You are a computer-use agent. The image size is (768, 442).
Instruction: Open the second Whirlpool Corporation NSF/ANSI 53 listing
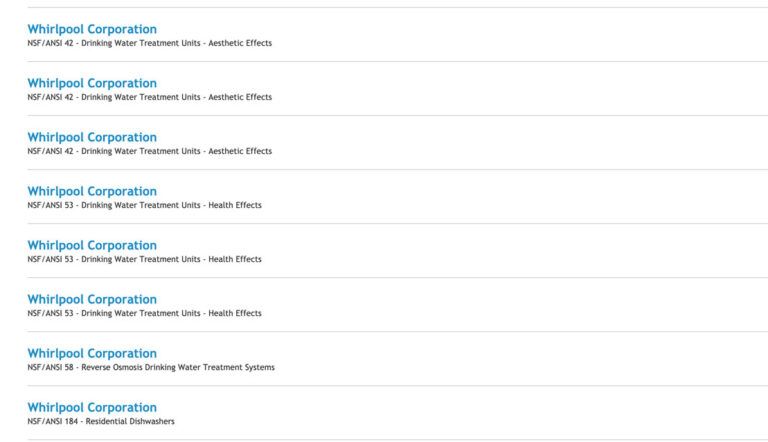tap(92, 245)
